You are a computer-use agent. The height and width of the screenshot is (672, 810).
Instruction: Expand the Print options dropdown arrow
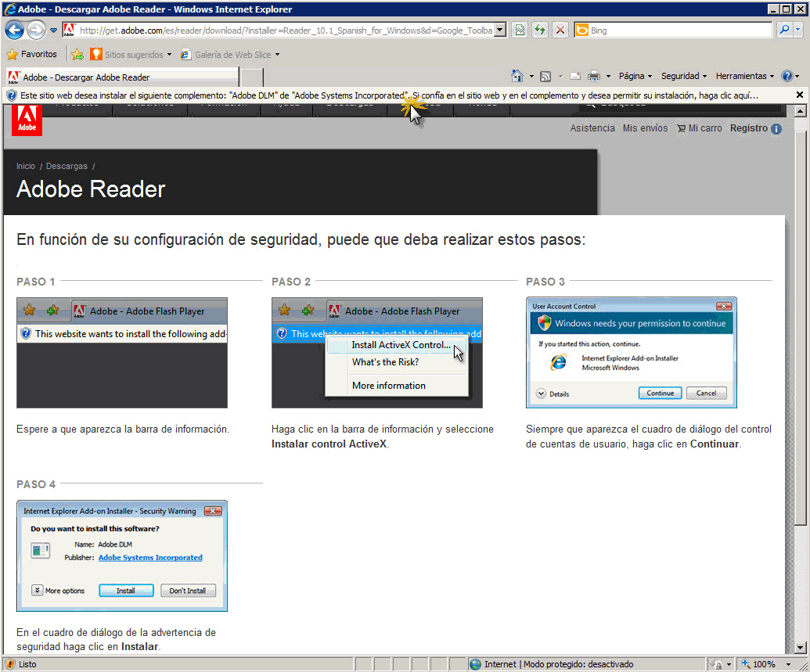[608, 77]
